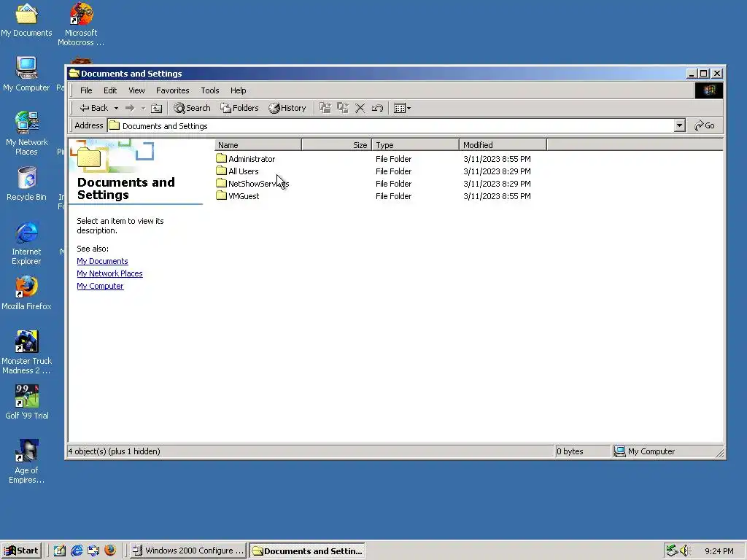
Task: Click the Go button
Action: coord(704,125)
